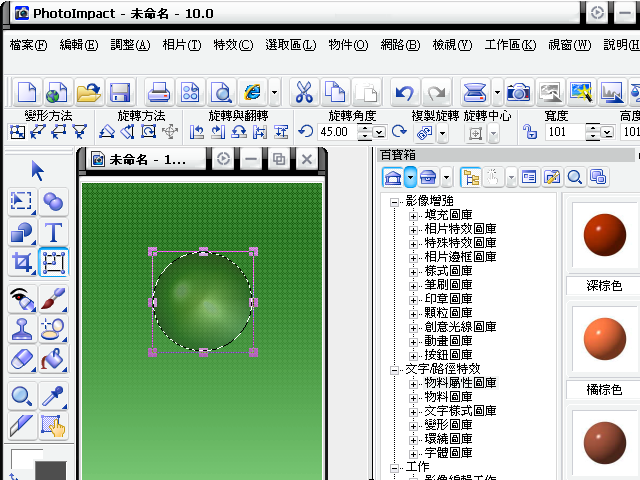Pick the 深棕色 sphere thumbnail
Screen dimensions: 640x480
tap(605, 235)
